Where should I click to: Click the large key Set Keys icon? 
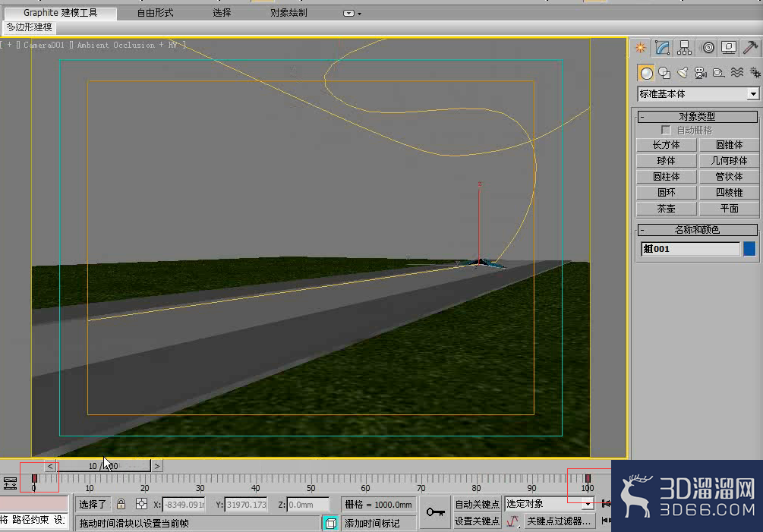(436, 512)
